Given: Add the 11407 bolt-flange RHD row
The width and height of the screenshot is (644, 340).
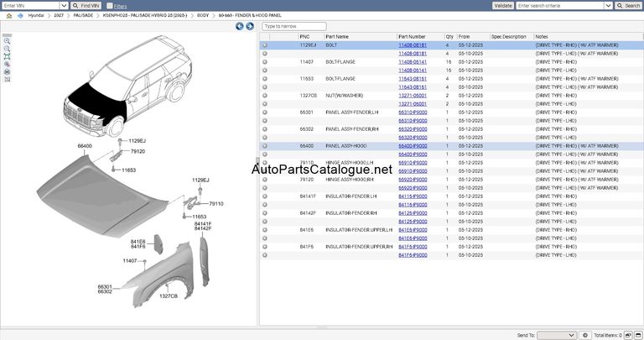Looking at the screenshot, I should coord(265,62).
